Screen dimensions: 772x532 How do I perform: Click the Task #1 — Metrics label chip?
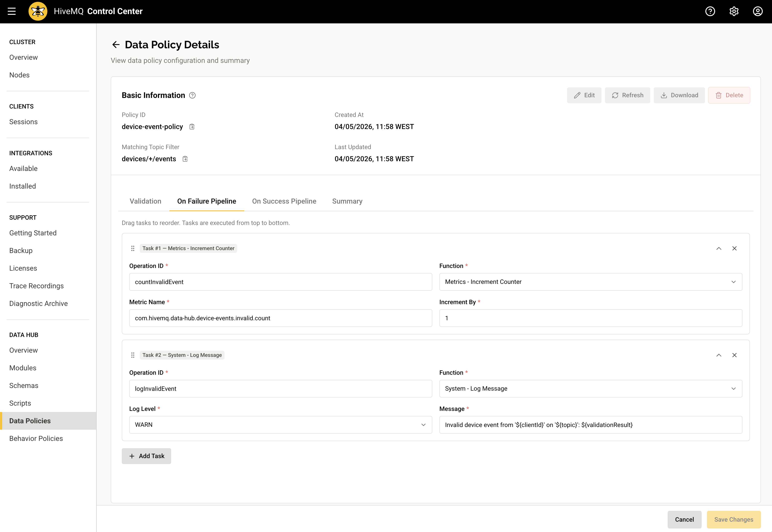[x=188, y=248]
